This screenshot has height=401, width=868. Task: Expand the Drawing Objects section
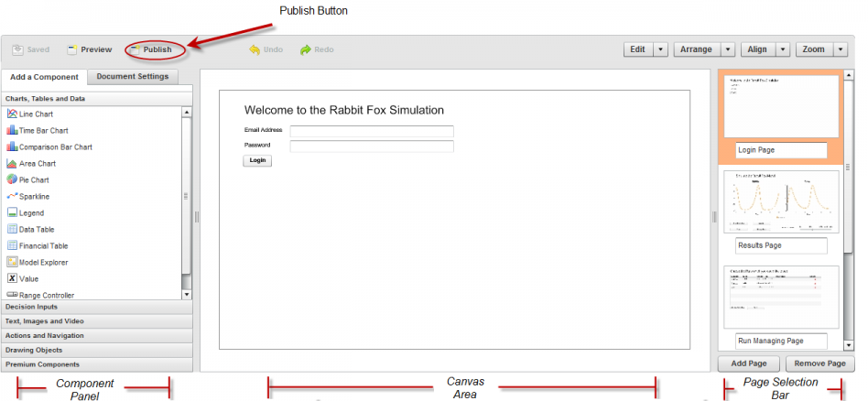click(97, 350)
